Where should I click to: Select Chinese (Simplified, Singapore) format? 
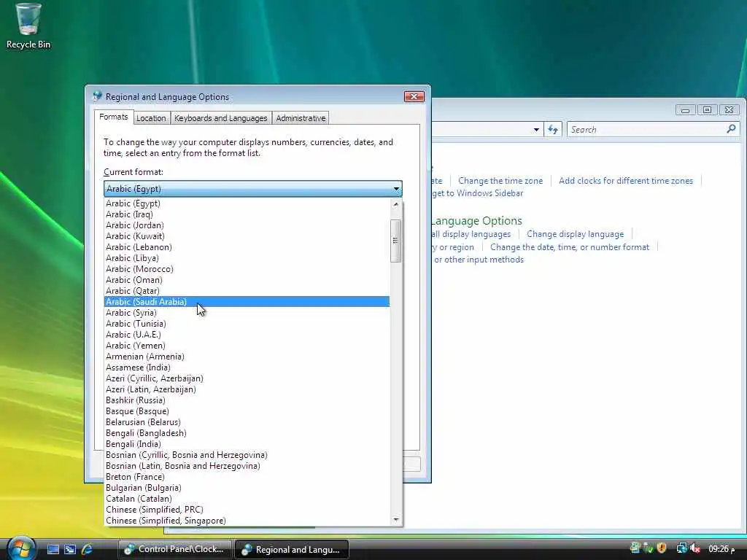pos(247,521)
